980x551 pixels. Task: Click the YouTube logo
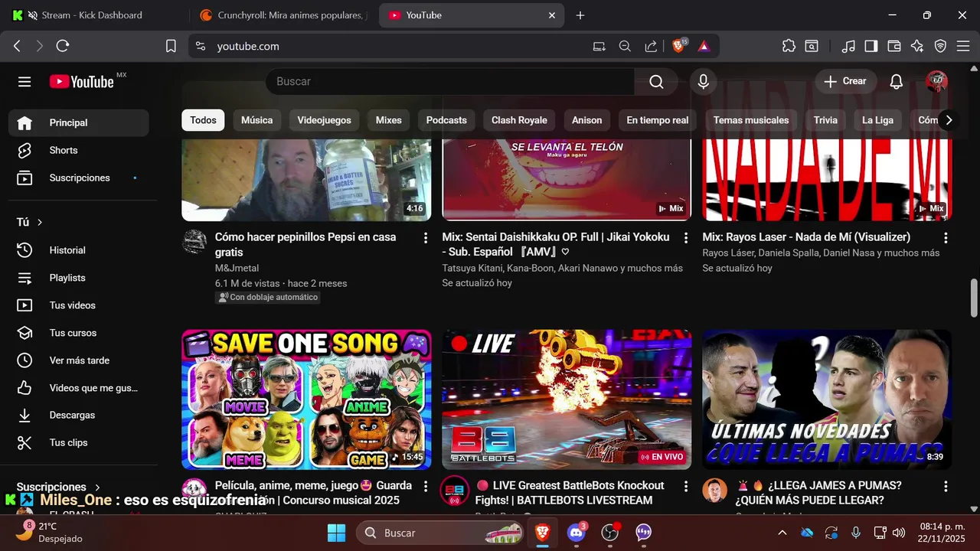82,82
